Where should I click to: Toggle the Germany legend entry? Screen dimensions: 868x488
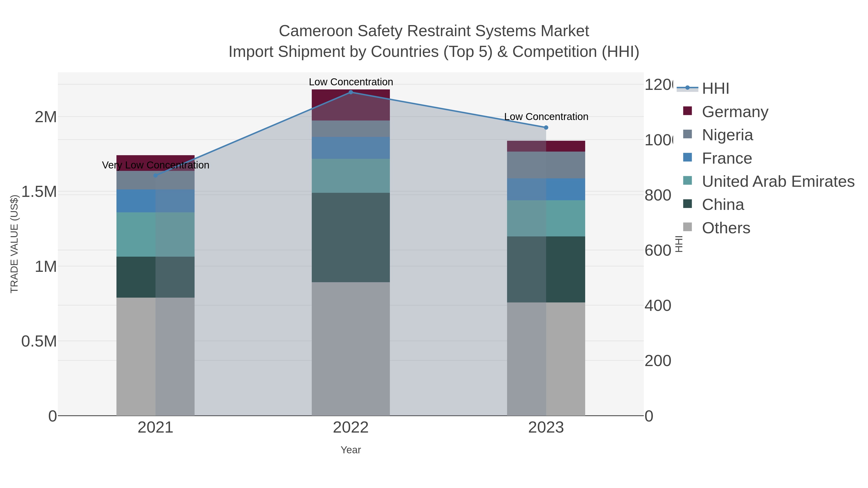coord(726,112)
